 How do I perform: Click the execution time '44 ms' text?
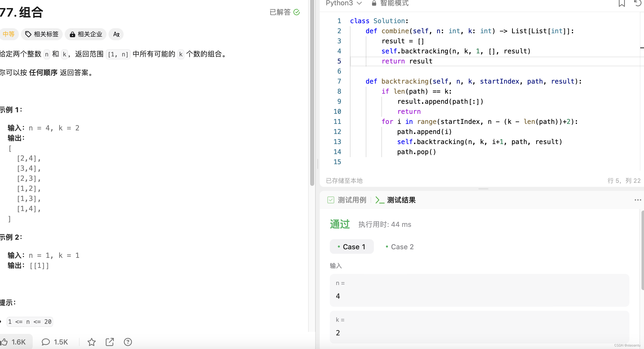[x=401, y=224]
